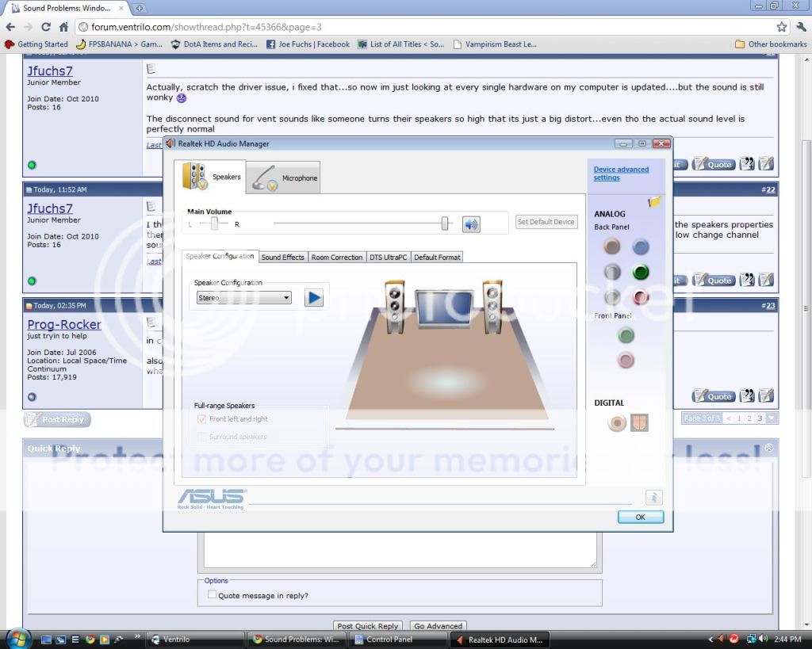Image resolution: width=812 pixels, height=649 pixels.
Task: Click the green back panel audio jack
Action: 641,273
